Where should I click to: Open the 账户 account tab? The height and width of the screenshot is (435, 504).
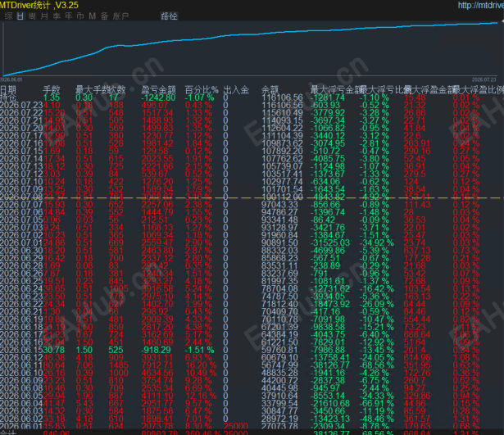coord(120,16)
